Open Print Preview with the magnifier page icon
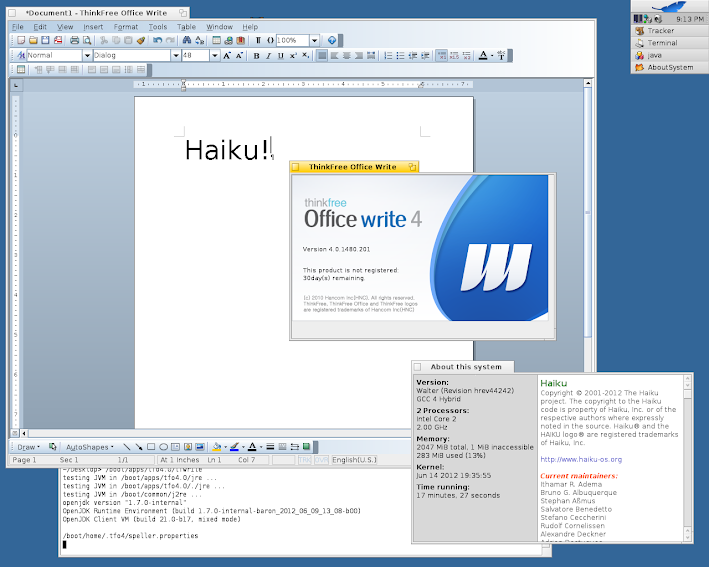Viewport: 709px width, 567px height. (87, 40)
